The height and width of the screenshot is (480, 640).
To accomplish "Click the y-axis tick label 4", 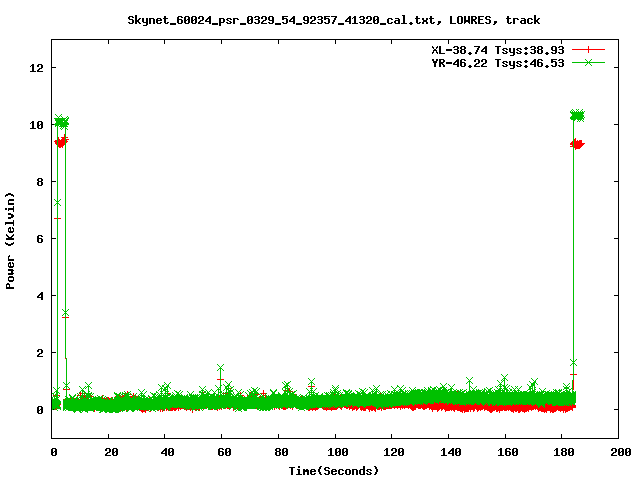I will pos(40,296).
